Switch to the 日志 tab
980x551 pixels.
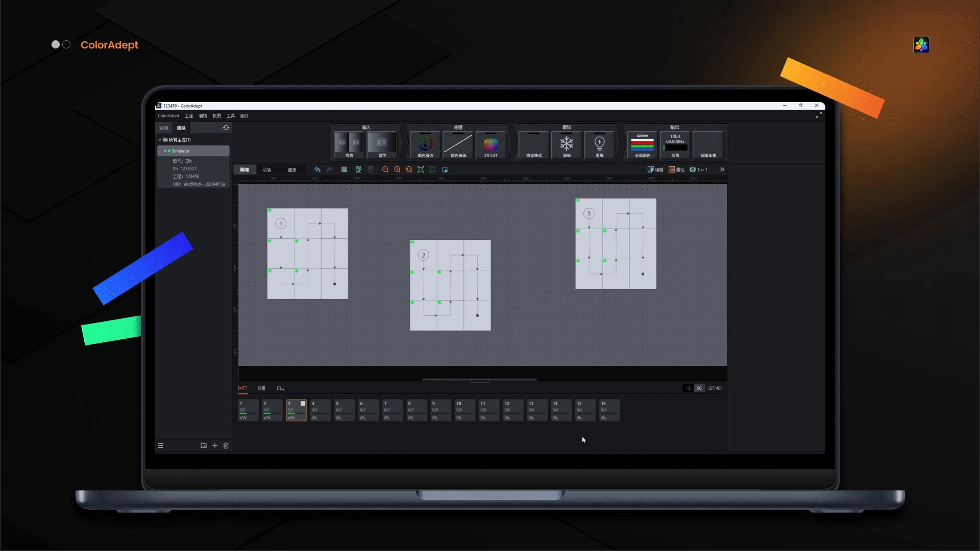point(281,388)
